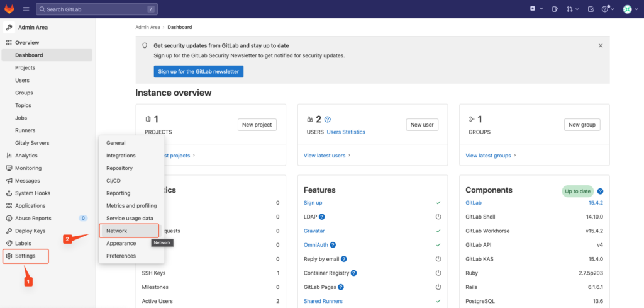This screenshot has width=644, height=308.
Task: Click the Settings gear icon
Action: tap(9, 256)
